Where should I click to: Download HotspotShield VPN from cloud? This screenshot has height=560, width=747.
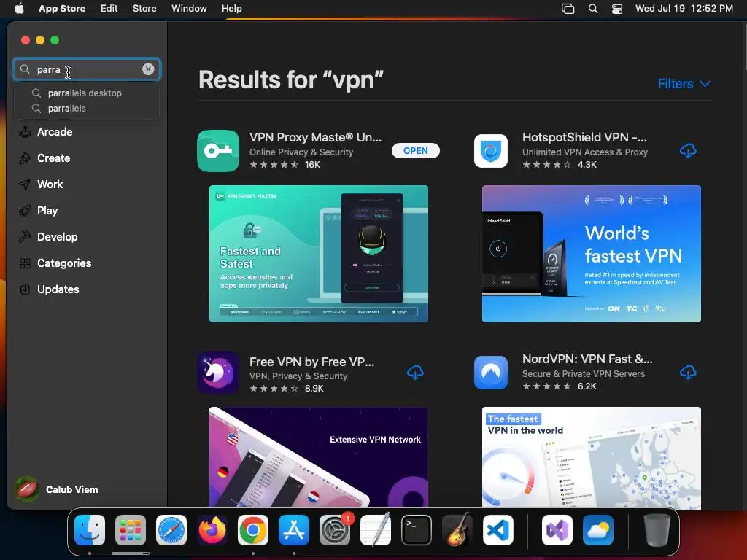pyautogui.click(x=688, y=150)
